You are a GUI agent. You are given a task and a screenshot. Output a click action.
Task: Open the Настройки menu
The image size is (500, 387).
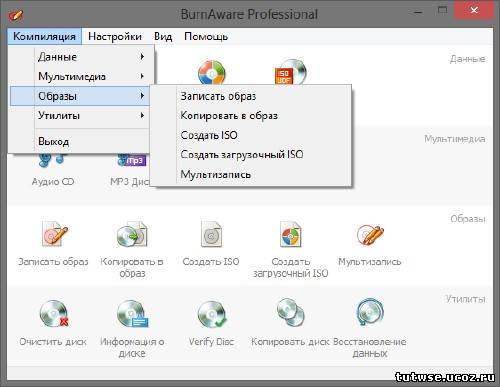(x=115, y=36)
